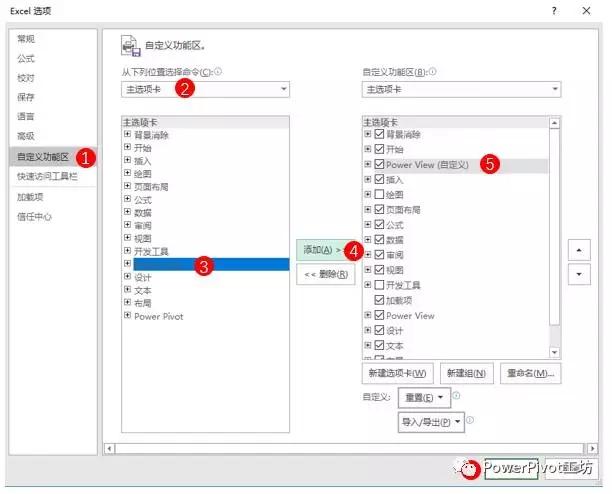Click the 重命名(M)... button
The height and width of the screenshot is (494, 612).
coord(530,373)
